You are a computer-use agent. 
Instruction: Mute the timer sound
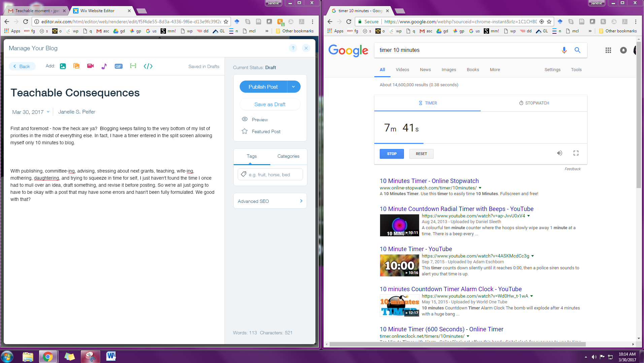click(x=559, y=153)
